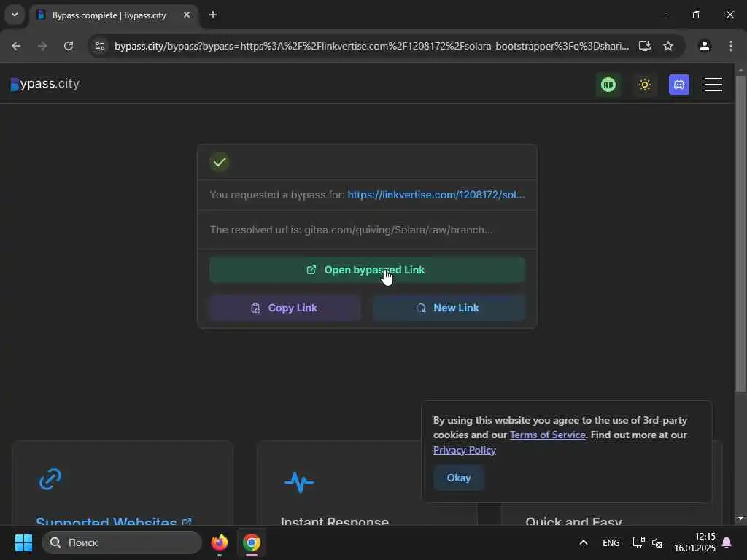Open Chrome from the taskbar
The image size is (747, 560).
252,542
